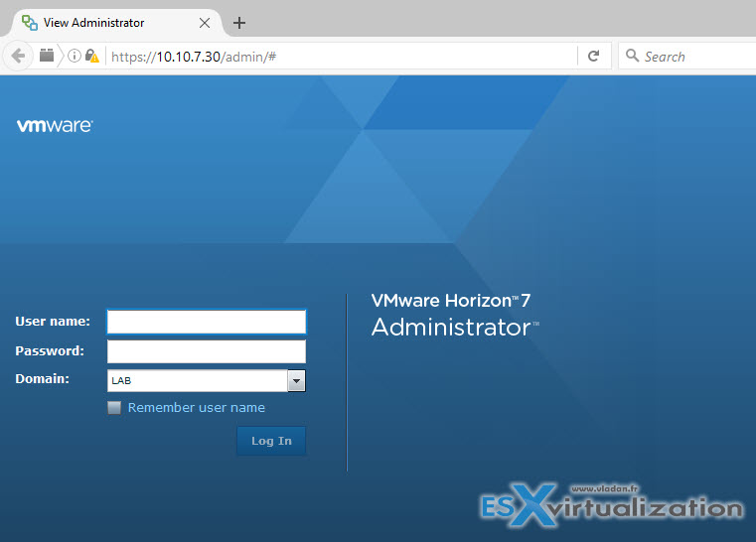Click the Password input field
The image size is (756, 542).
tap(207, 351)
